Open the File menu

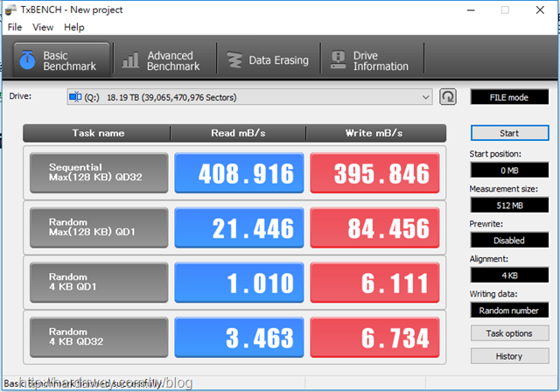(15, 27)
